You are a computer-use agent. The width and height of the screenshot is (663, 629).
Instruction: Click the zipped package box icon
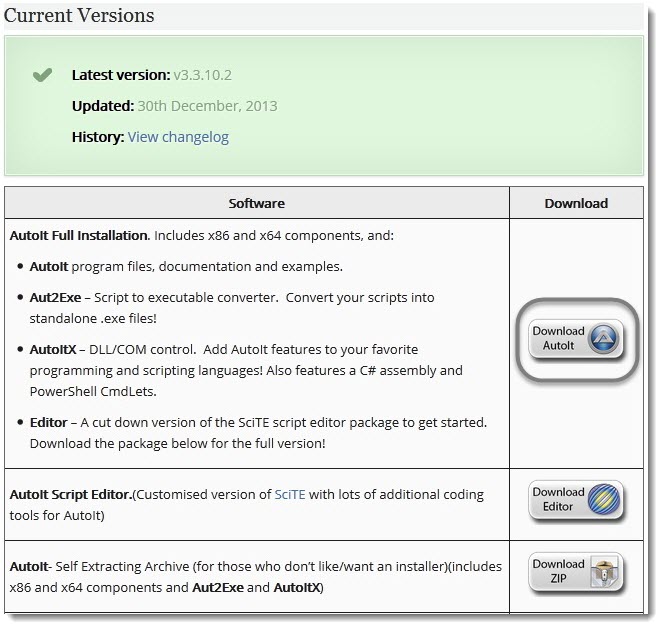tap(604, 572)
